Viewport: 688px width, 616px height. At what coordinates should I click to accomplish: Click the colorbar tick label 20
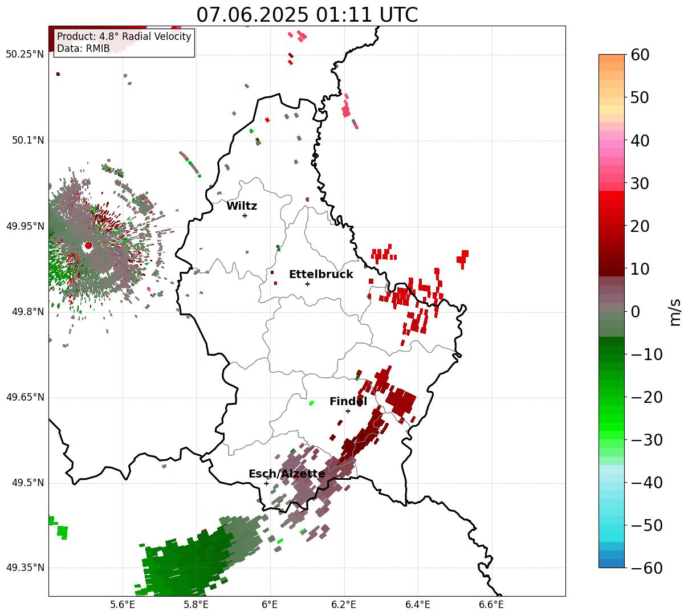[639, 226]
